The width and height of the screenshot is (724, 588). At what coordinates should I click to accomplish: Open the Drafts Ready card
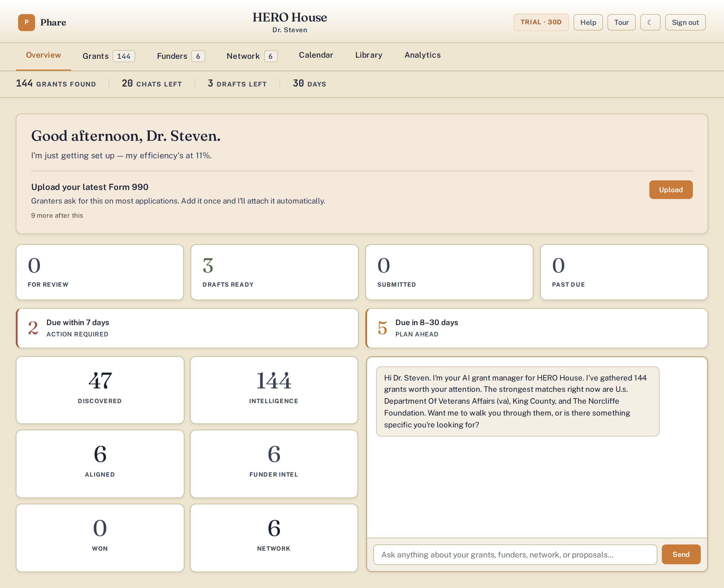[x=274, y=272]
